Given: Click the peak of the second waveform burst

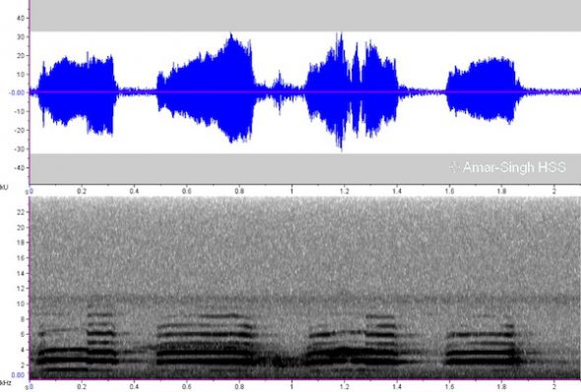Looking at the screenshot, I should tap(232, 35).
